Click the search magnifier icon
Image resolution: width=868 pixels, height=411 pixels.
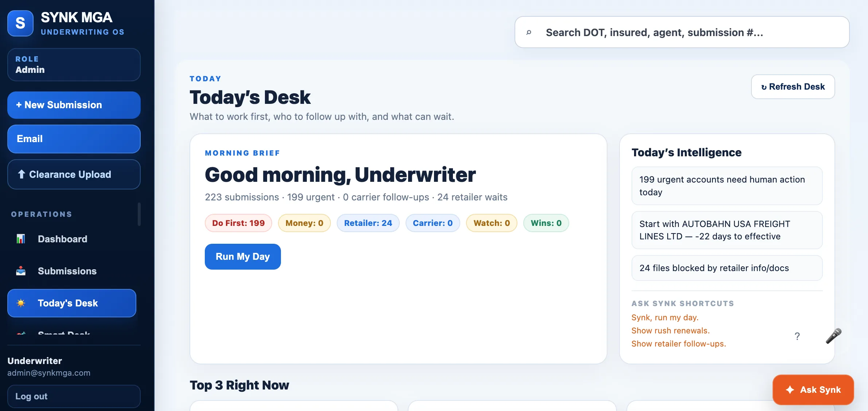pos(529,32)
